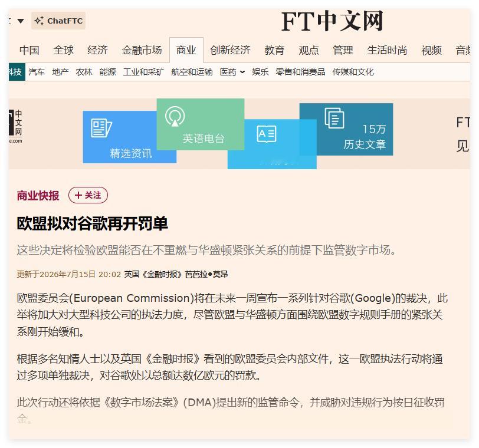The width and height of the screenshot is (479, 448).
Task: Open the ChatFTC assistant button
Action: tap(58, 21)
